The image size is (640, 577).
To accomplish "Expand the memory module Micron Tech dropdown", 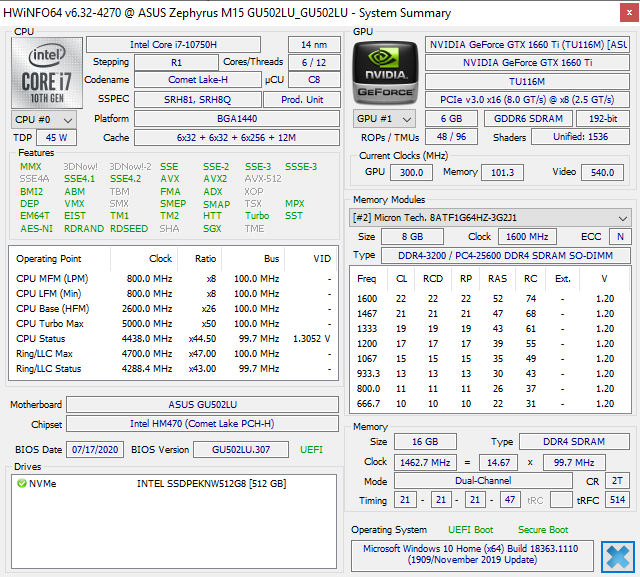I will (490, 218).
